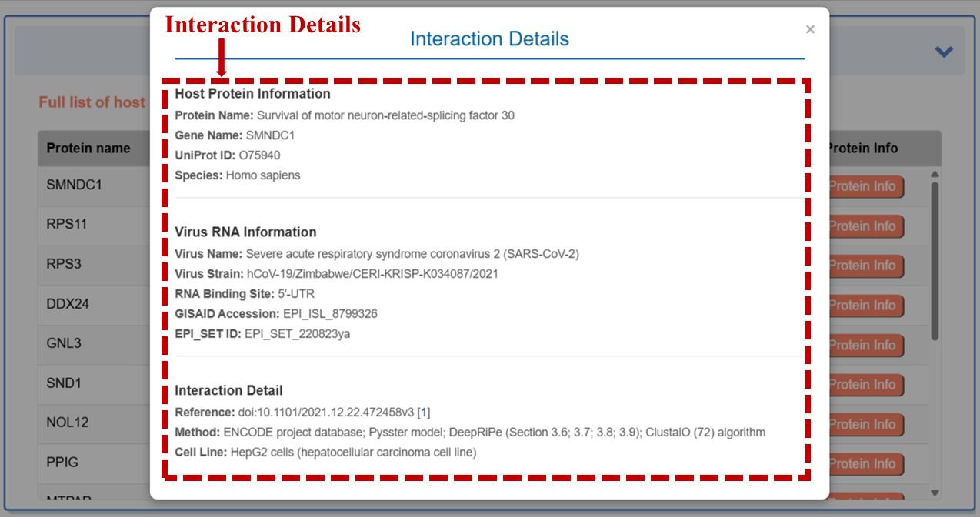Show Protein Info for GNL3
Viewport: 980px width, 518px height.
(x=865, y=346)
